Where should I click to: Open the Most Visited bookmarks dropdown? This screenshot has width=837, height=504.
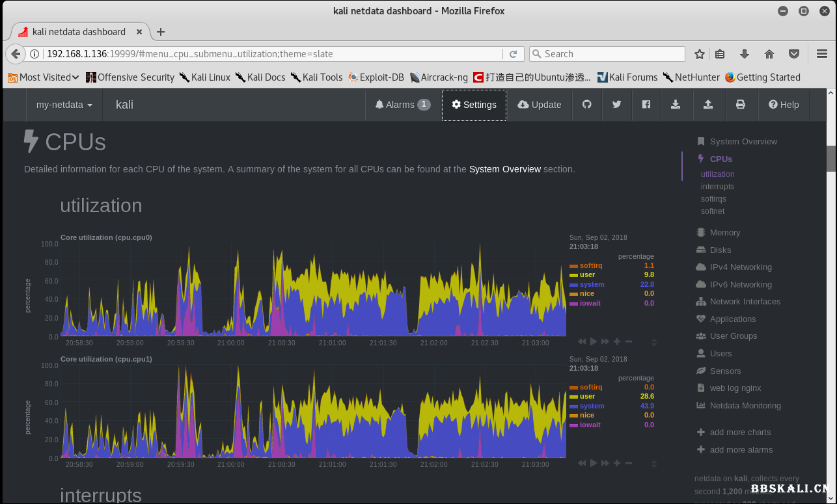click(x=44, y=77)
